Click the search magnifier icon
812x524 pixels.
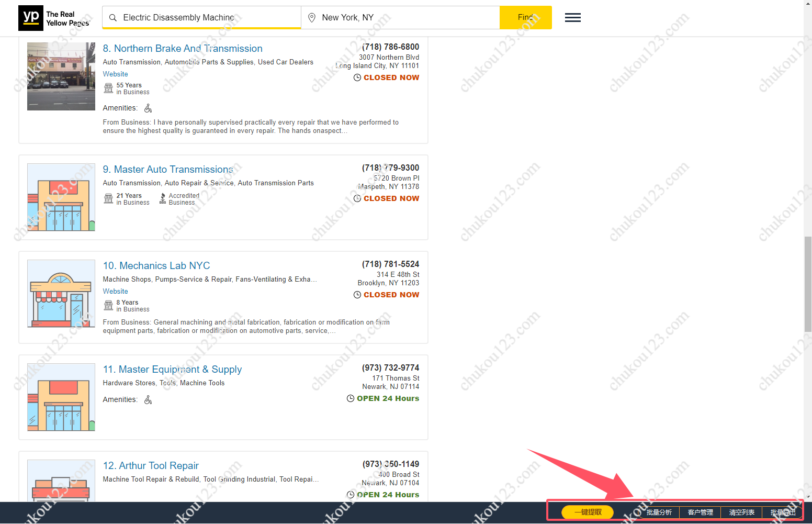tap(112, 18)
